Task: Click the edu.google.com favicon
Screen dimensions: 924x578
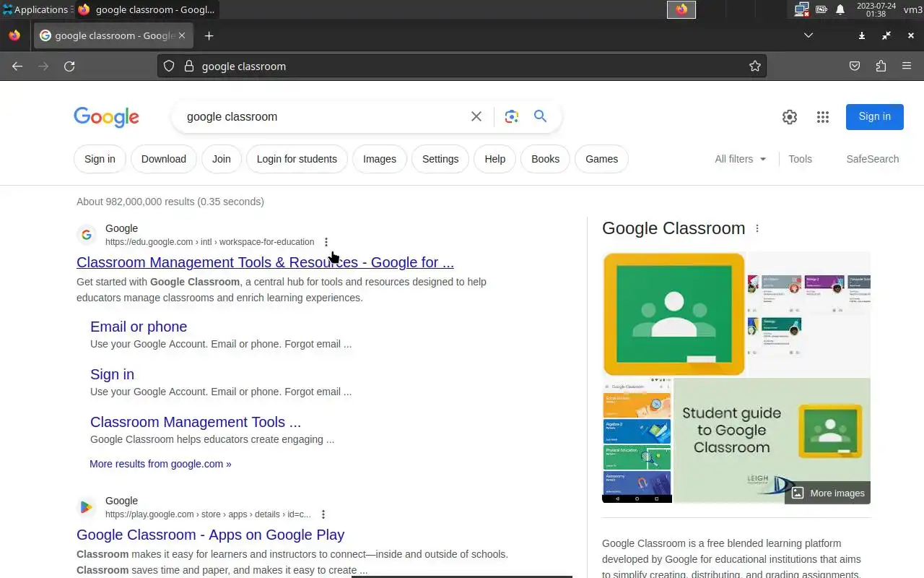Action: coord(87,235)
